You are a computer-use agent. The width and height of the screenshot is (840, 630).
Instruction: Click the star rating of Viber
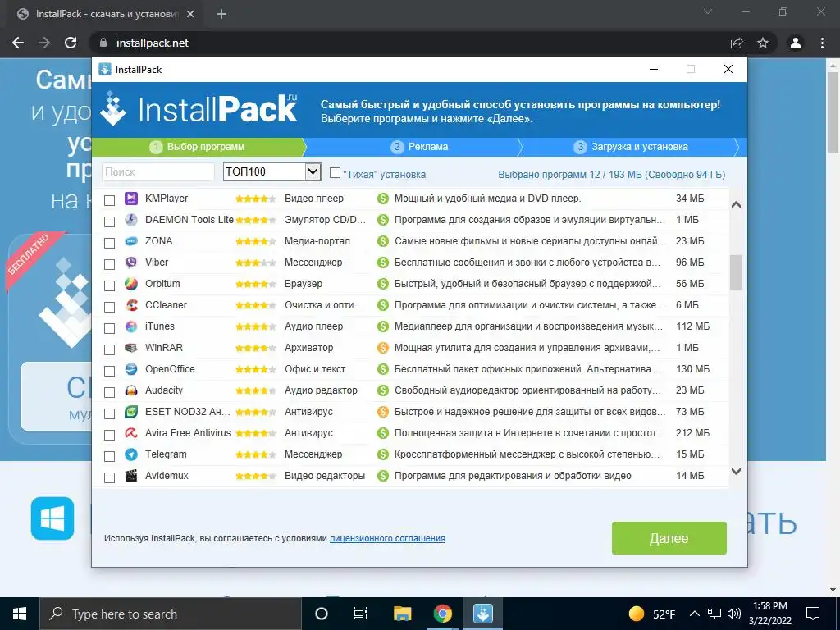pos(256,263)
